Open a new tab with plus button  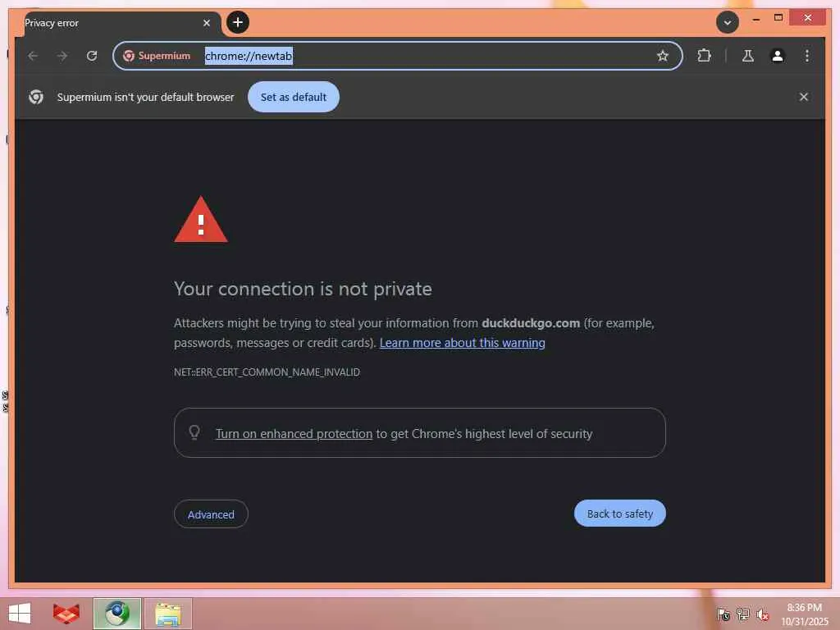coord(238,22)
